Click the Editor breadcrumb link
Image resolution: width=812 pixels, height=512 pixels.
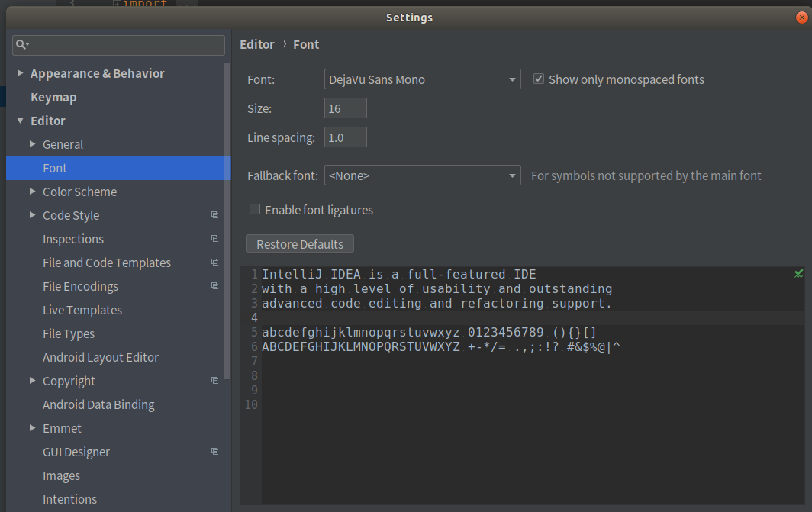pos(257,45)
